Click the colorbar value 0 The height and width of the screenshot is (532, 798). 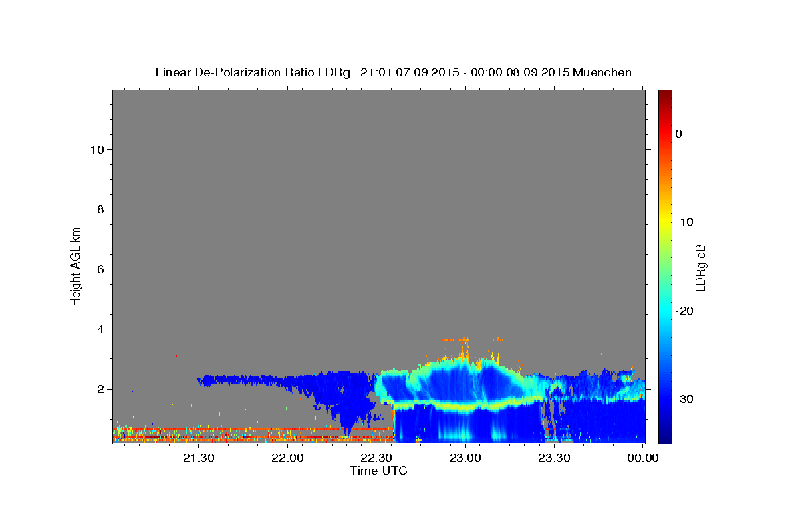tap(678, 134)
